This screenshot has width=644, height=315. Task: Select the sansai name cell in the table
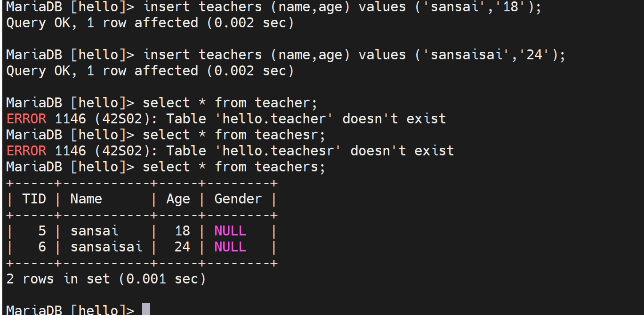[x=95, y=231]
